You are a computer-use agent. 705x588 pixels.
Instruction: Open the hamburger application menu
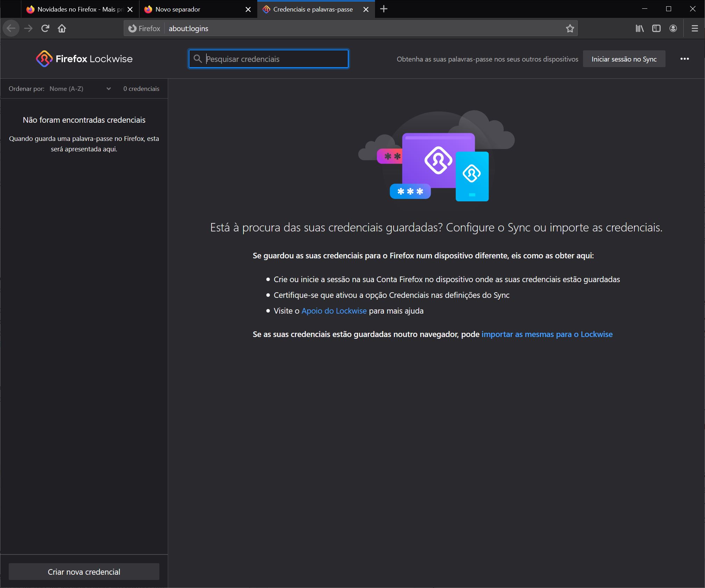coord(695,28)
